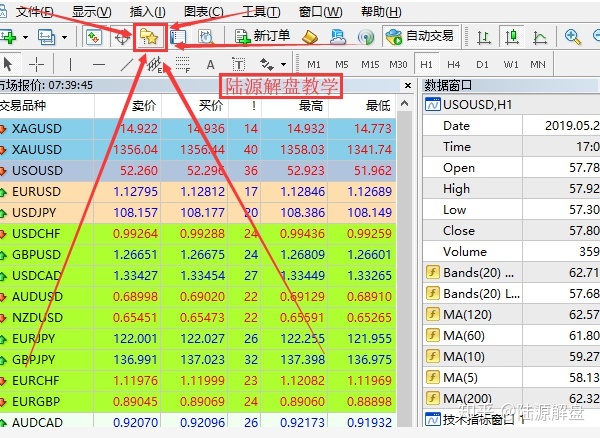600x438 pixels.
Task: Click the new chart plus icon
Action: [x=8, y=37]
